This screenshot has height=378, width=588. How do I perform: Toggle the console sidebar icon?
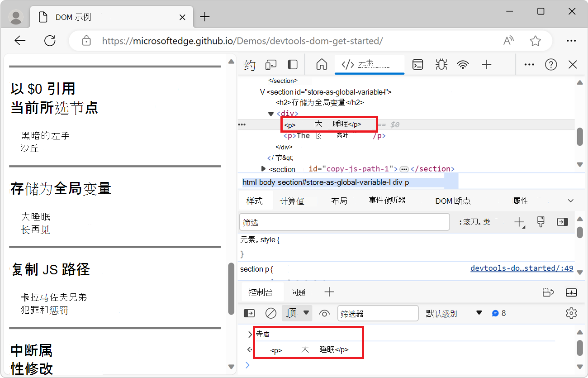point(249,313)
